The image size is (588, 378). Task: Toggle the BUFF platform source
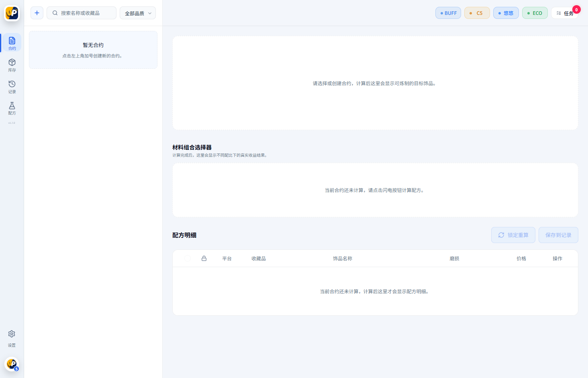pyautogui.click(x=448, y=13)
